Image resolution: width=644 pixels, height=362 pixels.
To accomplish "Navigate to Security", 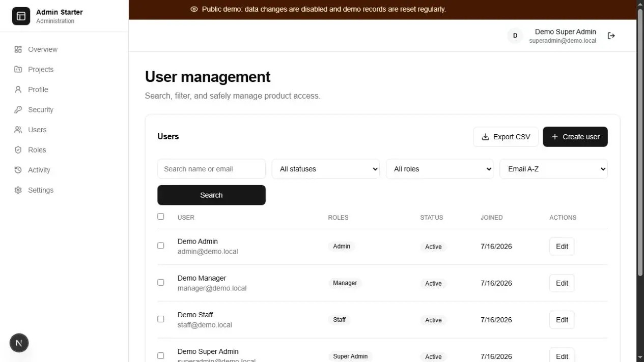I will [x=64, y=109].
